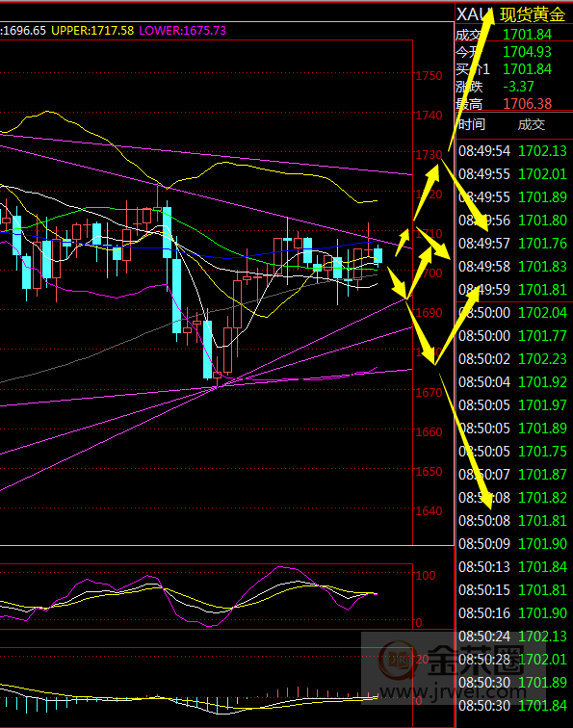Select the 08:50:02 tick time

[x=484, y=359]
